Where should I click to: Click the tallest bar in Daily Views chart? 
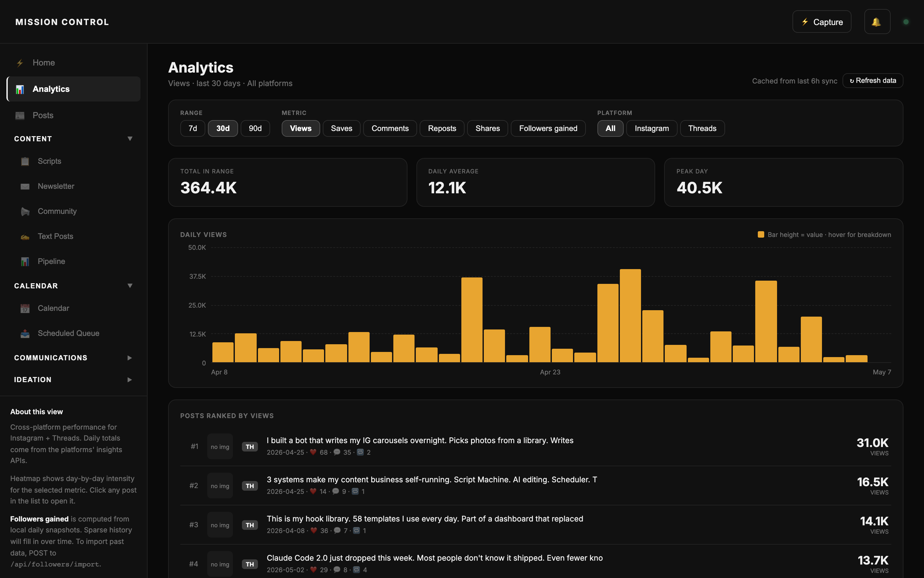pos(630,316)
